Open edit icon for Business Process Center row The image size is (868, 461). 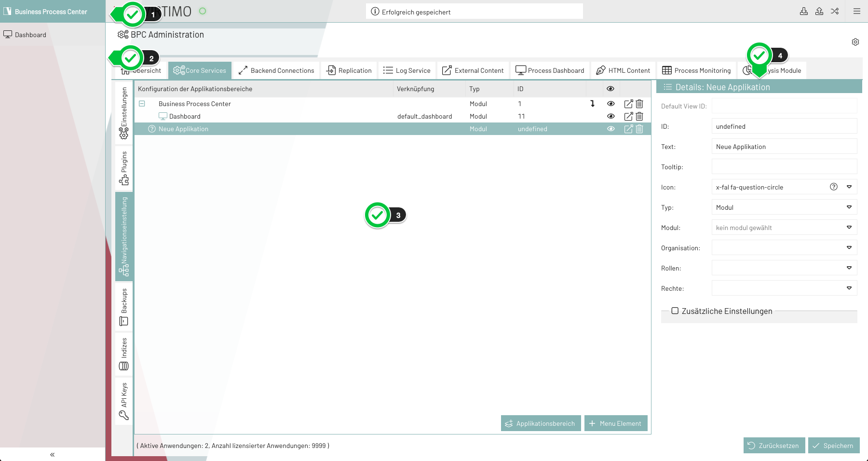pos(628,104)
